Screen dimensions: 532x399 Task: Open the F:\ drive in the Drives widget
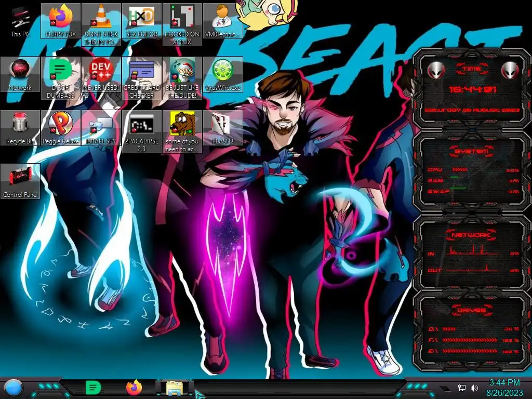pyautogui.click(x=473, y=340)
